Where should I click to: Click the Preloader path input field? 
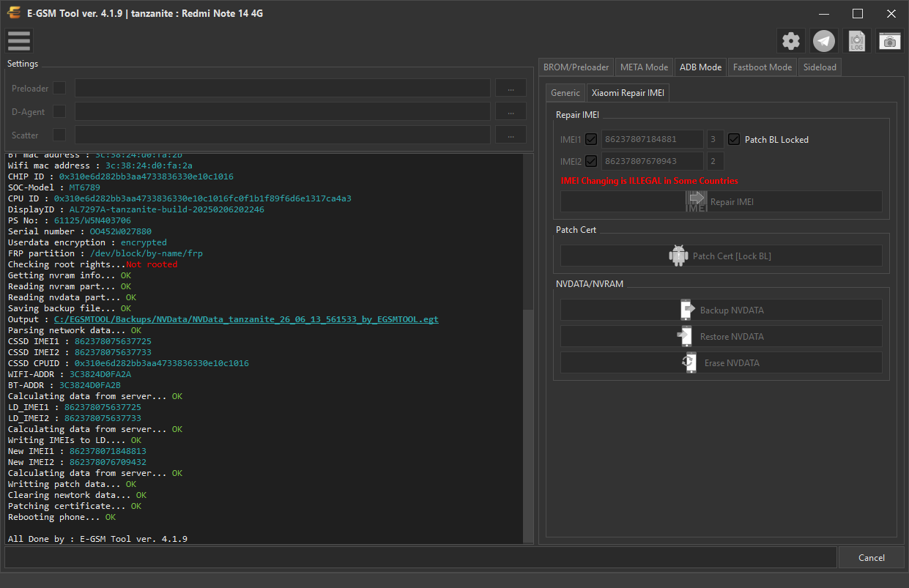point(283,88)
